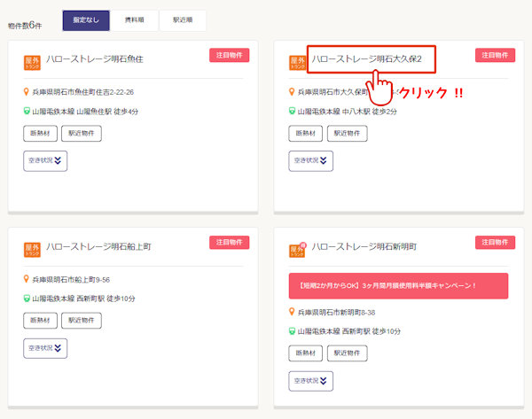Screen dimensions: 532x419
Task: Click the map pin beside 船上町9-56
Action: click(26, 279)
